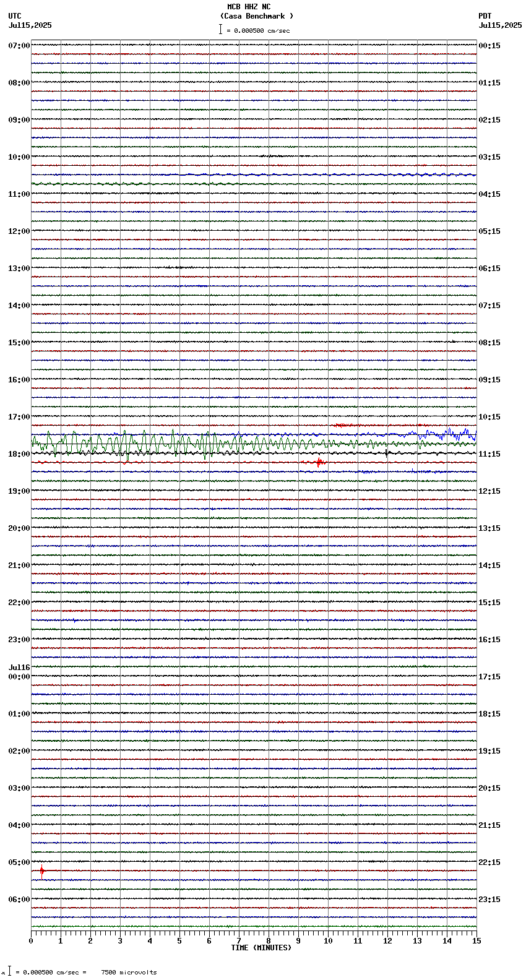526x980 pixels.
Task: Click the 17:00 UTC time label
Action: [x=19, y=417]
